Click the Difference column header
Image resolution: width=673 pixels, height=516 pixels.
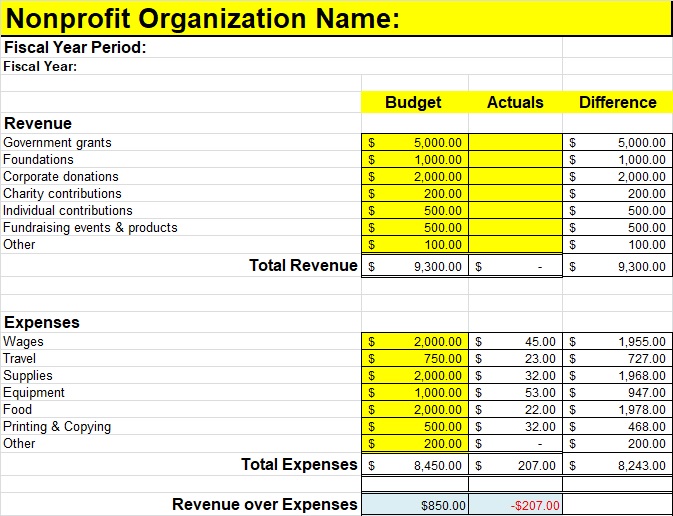pyautogui.click(x=617, y=102)
